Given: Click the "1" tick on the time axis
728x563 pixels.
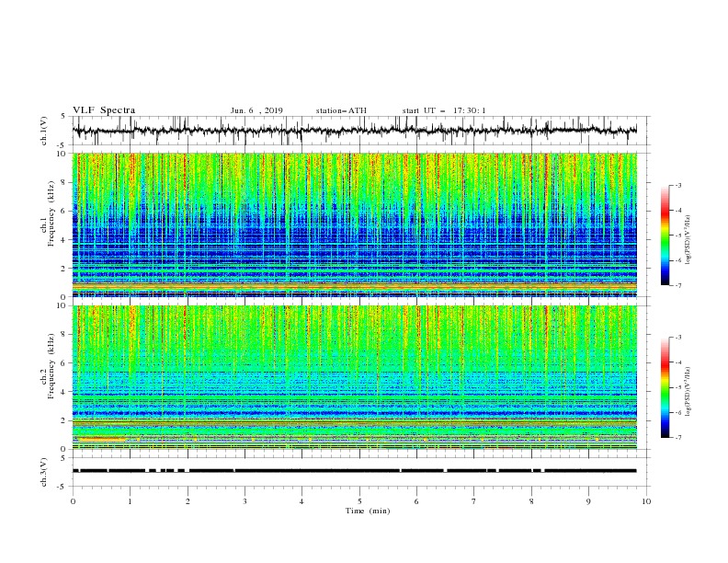Looking at the screenshot, I should coord(130,501).
